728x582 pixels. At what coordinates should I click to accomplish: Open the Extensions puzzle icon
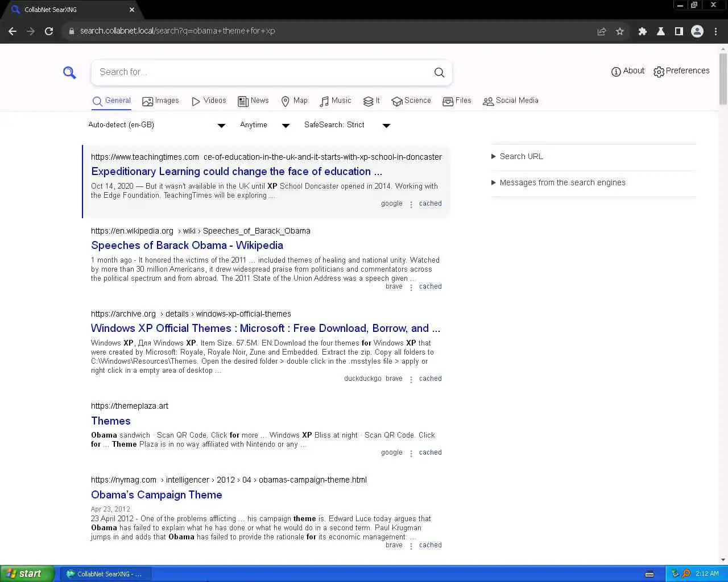(x=643, y=31)
